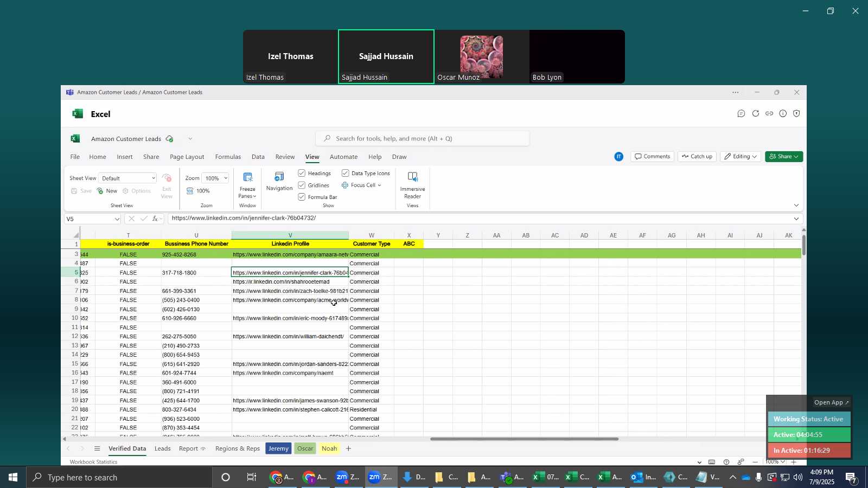The height and width of the screenshot is (488, 868).
Task: Click the Cortana circle on taskbar
Action: point(226,478)
